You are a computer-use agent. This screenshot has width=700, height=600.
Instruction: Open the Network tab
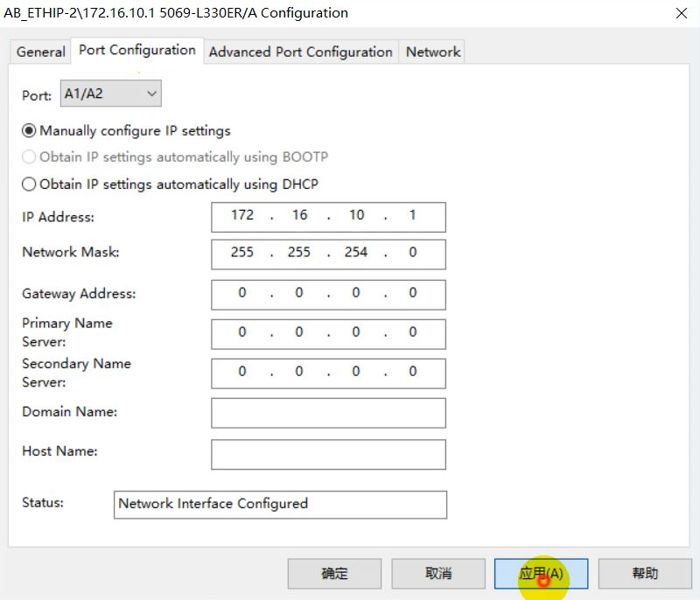[x=432, y=52]
